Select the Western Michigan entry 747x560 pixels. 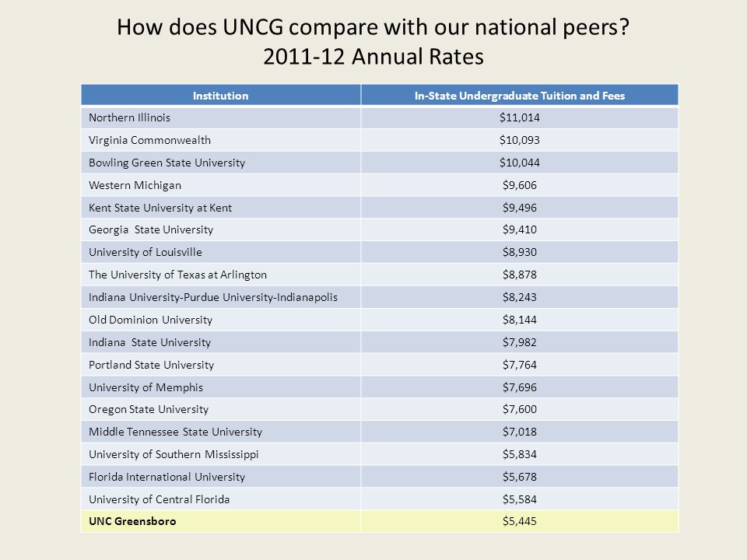point(135,185)
